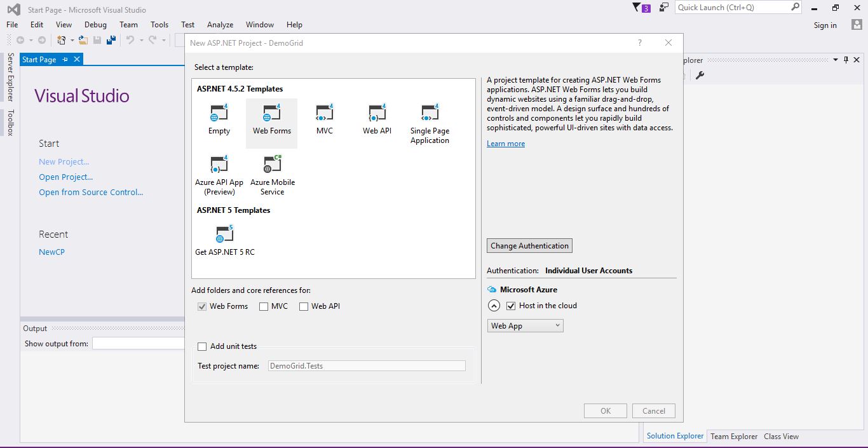Open the Navigate Backward history dropdown
Image resolution: width=868 pixels, height=448 pixels.
[x=30, y=40]
